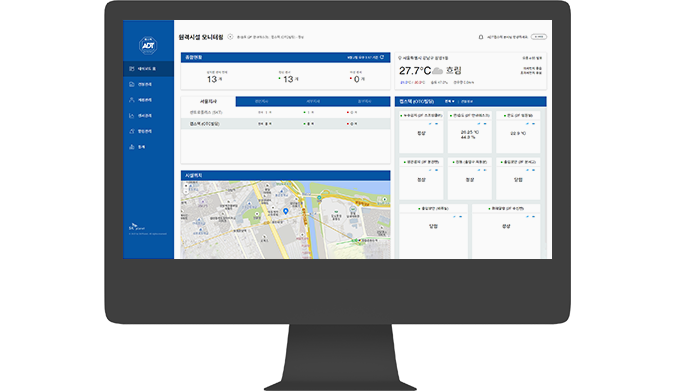Select the first white branch tab in the table
Image resolution: width=673 pixels, height=391 pixels.
pos(208,102)
